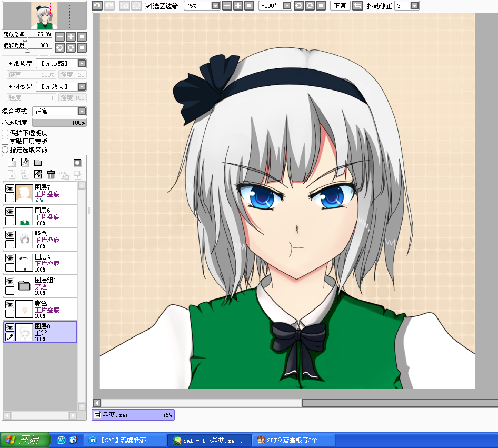Click the Undo arrow in top toolbar
Image resolution: width=498 pixels, height=448 pixels.
(x=97, y=6)
